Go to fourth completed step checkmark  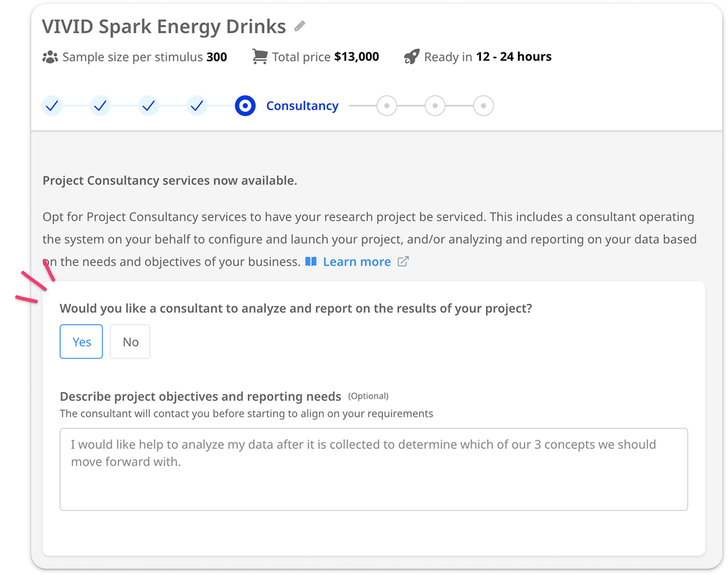[197, 106]
